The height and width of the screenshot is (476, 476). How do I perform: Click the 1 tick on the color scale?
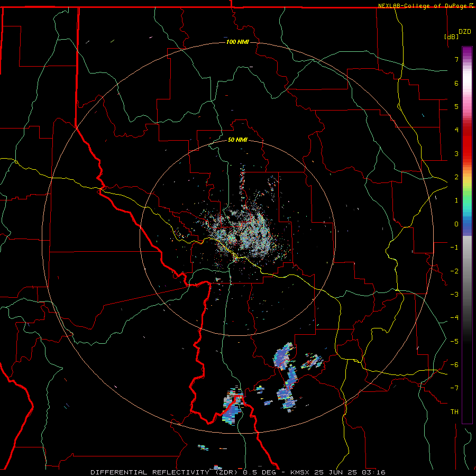456,200
